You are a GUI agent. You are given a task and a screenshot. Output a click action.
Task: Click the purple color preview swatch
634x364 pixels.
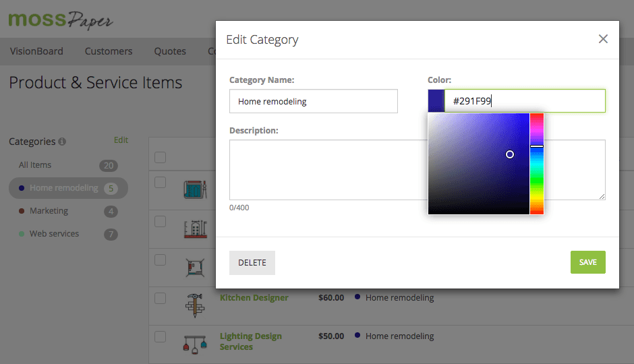(436, 101)
